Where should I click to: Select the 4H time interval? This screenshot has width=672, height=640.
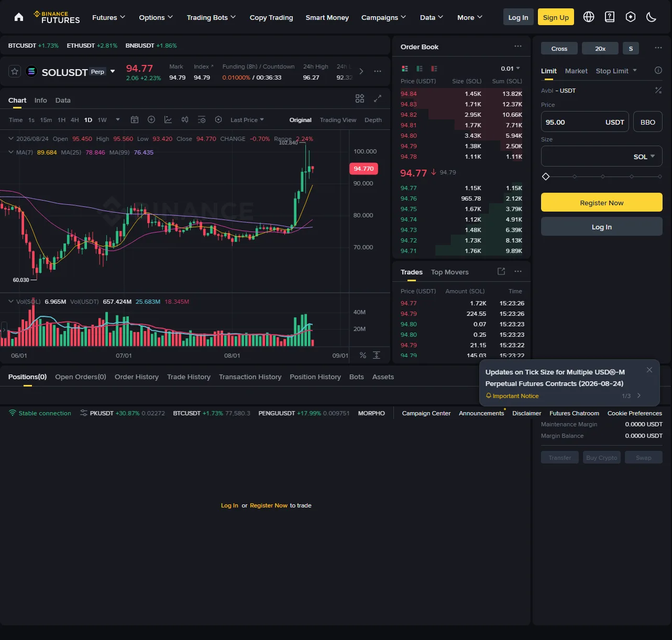(x=75, y=120)
